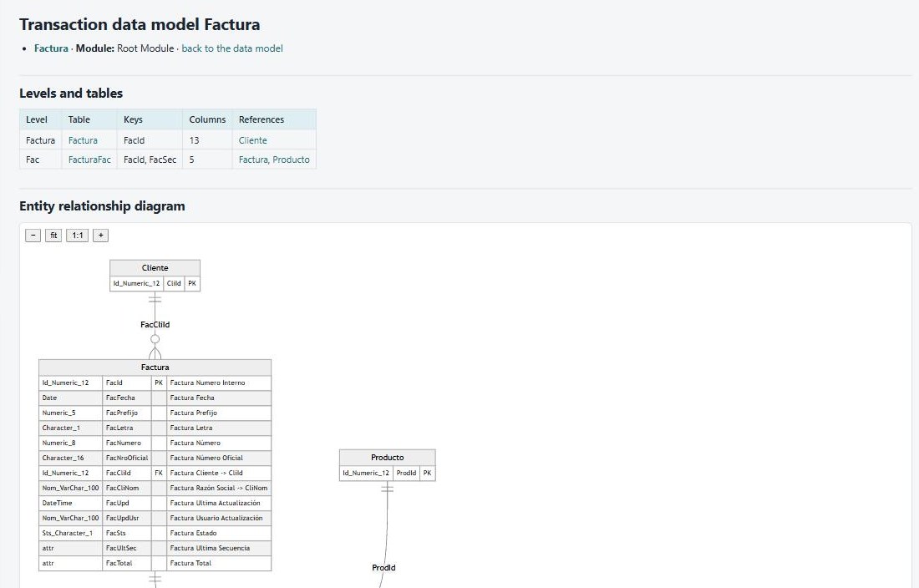Open the Factura table link in the Levels table
Image resolution: width=919 pixels, height=588 pixels.
click(x=83, y=140)
